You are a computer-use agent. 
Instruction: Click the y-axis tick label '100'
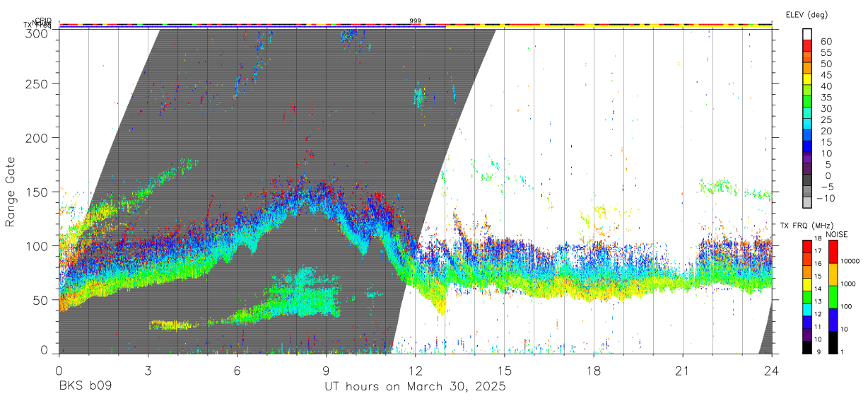[x=38, y=245]
